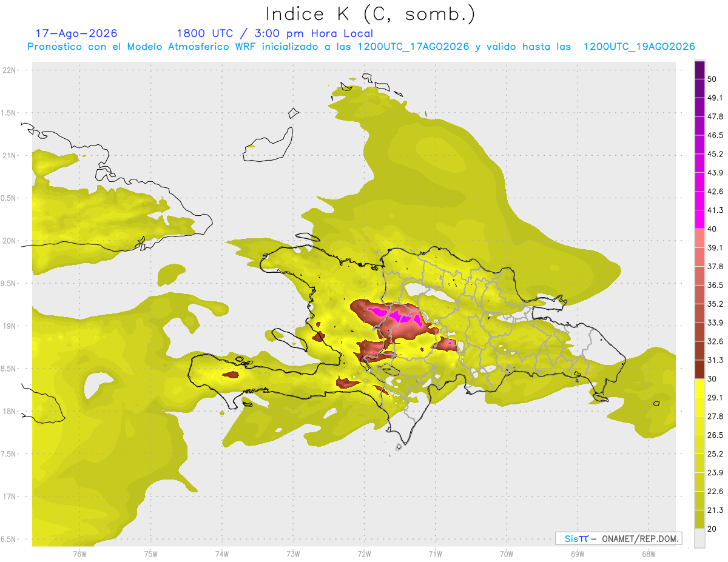
Task: Click the colorbar value "32.6"
Action: tap(715, 341)
